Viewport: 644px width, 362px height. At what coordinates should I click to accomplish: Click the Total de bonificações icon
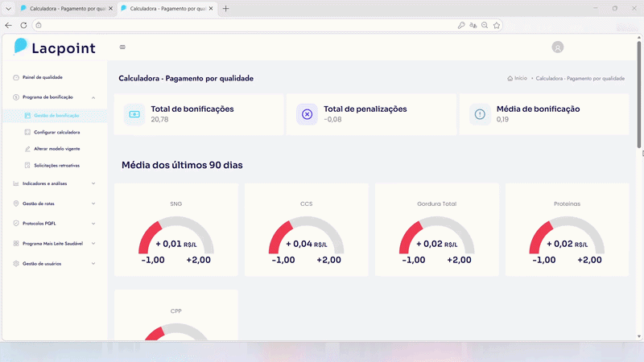click(134, 114)
